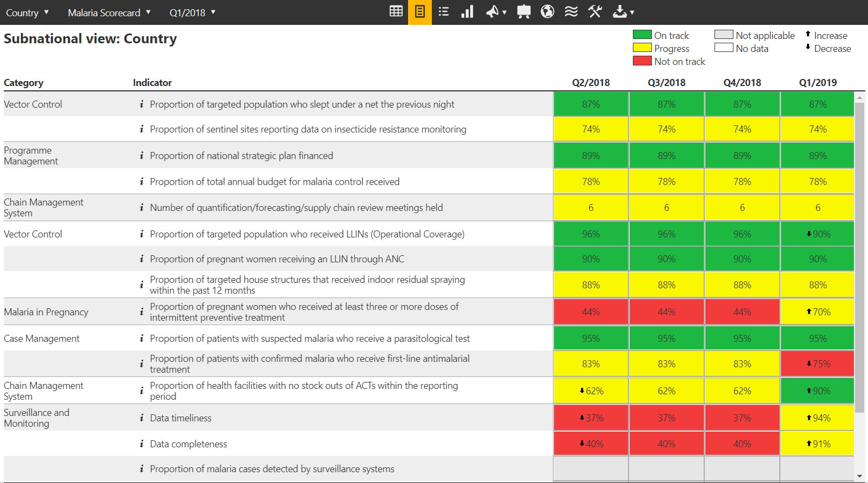868x483 pixels.
Task: Select the 70% Q1/2019 Malaria in Pregnancy cell
Action: [x=817, y=312]
